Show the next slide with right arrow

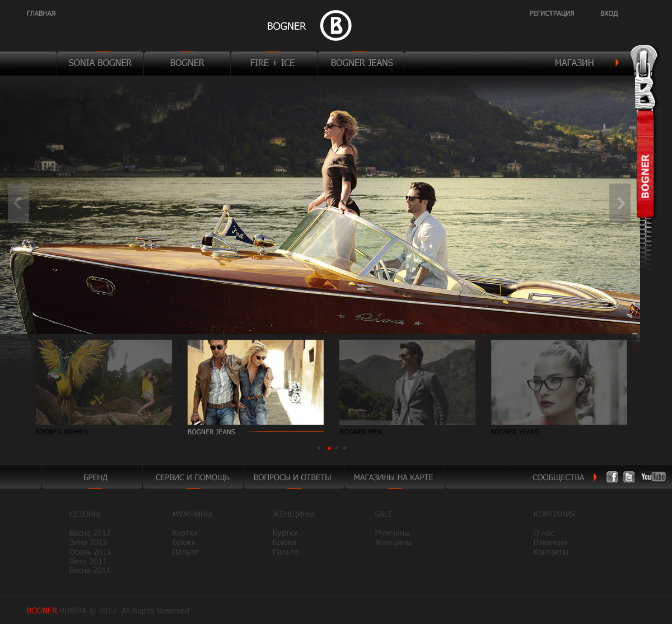coord(620,203)
